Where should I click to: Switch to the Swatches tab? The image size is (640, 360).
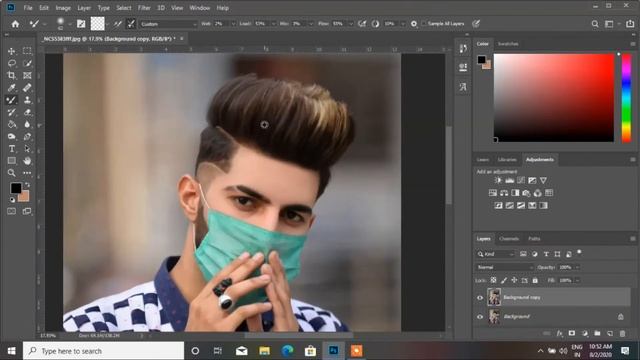(x=508, y=44)
